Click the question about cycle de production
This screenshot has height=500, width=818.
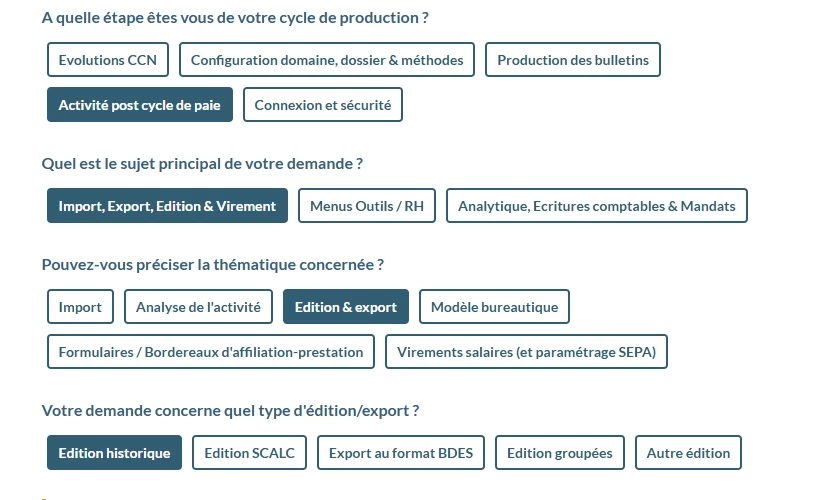235,18
